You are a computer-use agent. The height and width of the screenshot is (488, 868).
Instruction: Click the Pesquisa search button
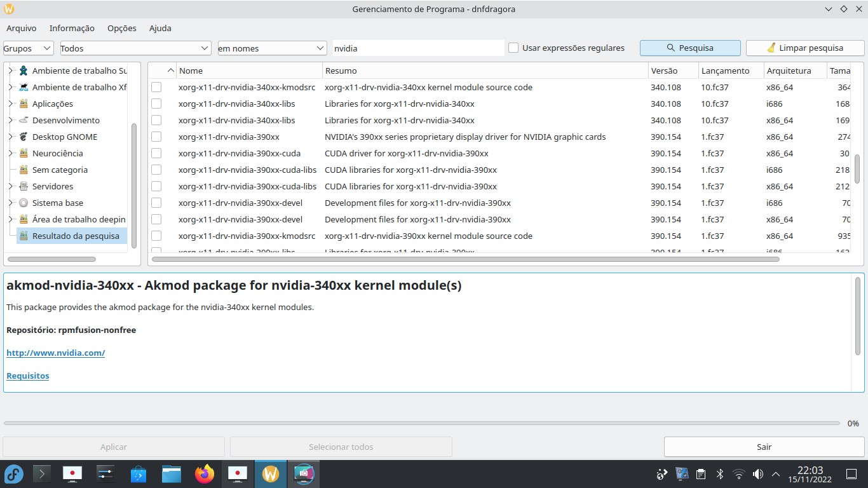pyautogui.click(x=690, y=48)
